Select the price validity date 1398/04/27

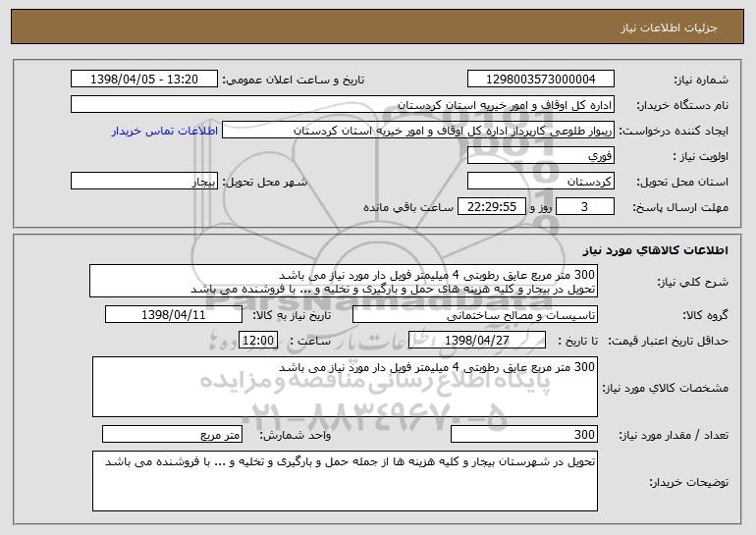pos(477,340)
